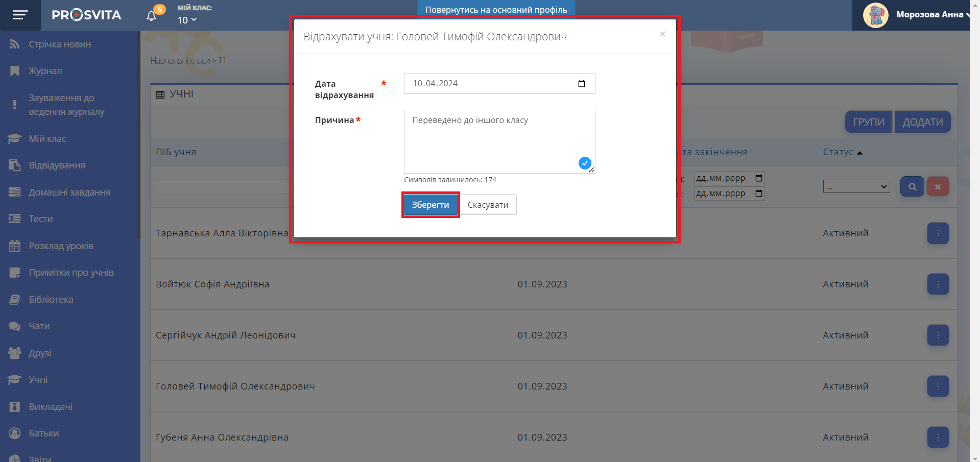Go to Розклад уроків sidebar item
The height and width of the screenshot is (462, 980).
coord(61,246)
